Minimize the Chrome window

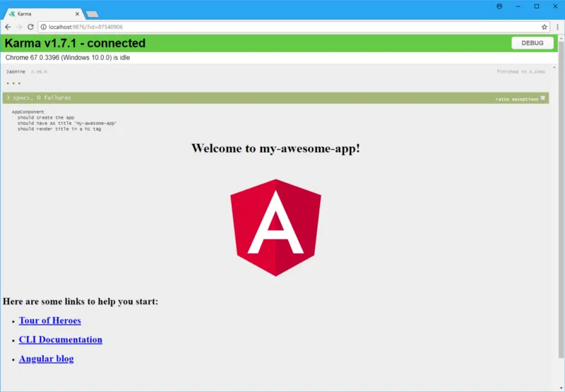click(x=518, y=6)
